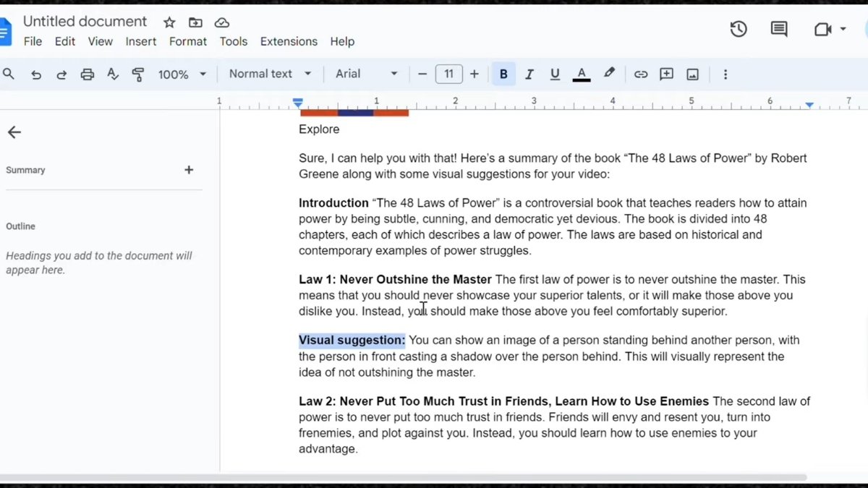Open the Format menu

[x=188, y=41]
